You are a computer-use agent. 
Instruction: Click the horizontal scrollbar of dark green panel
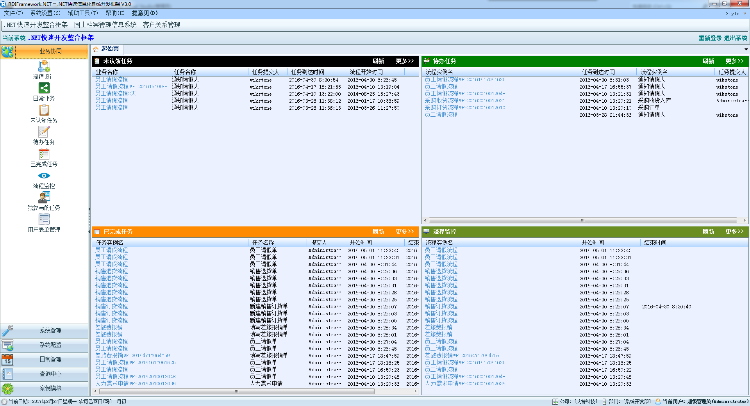(x=583, y=220)
